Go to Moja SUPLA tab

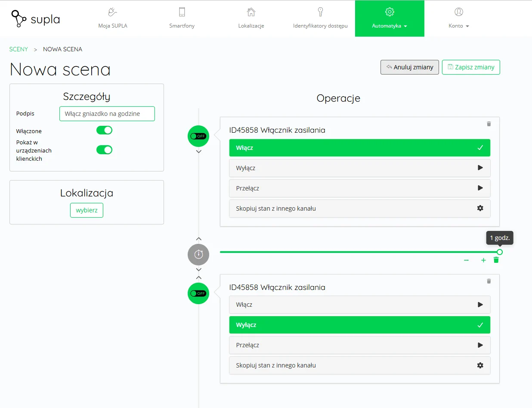113,19
